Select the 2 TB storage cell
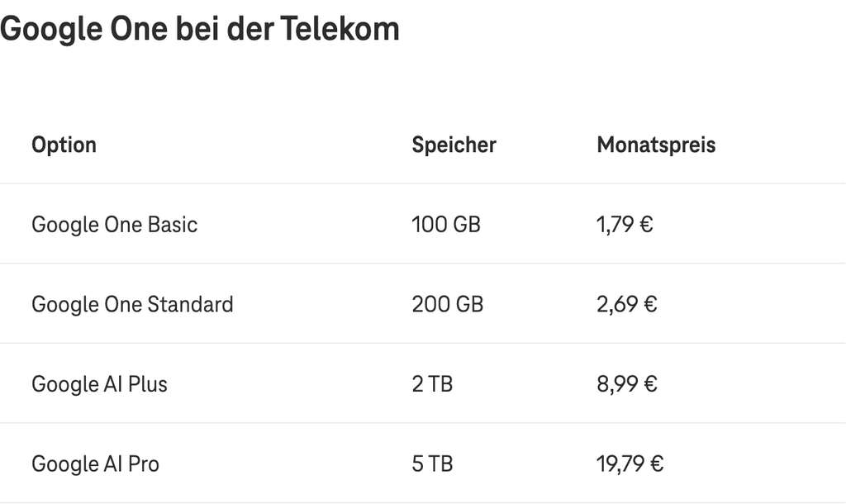Viewport: 846px width, 504px height. pyautogui.click(x=432, y=384)
